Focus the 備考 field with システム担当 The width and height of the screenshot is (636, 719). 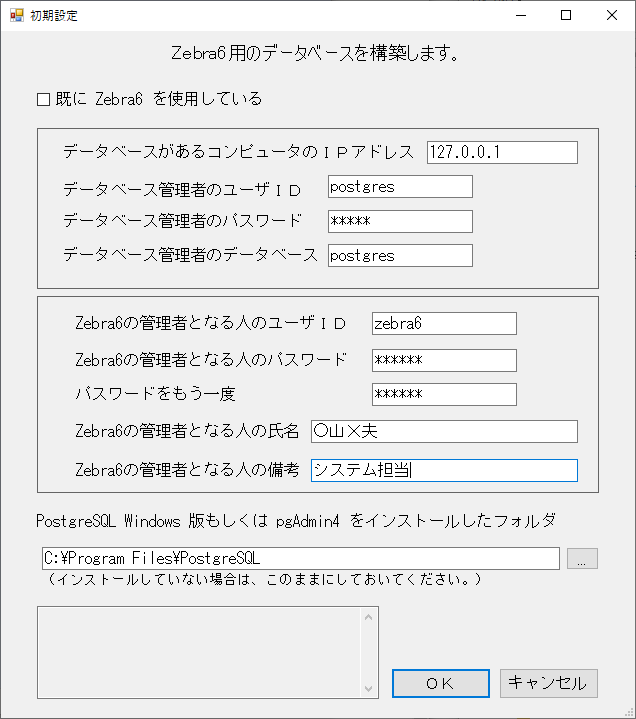[x=444, y=470]
